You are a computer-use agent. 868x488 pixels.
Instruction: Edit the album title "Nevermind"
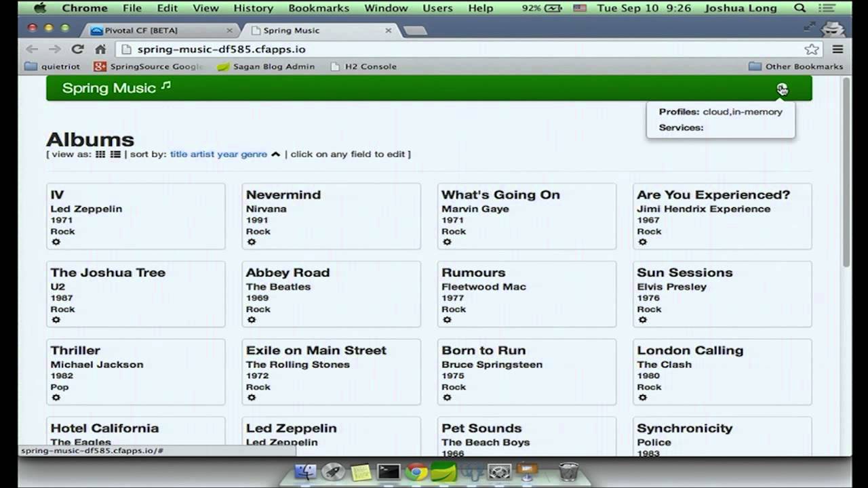[x=283, y=195]
